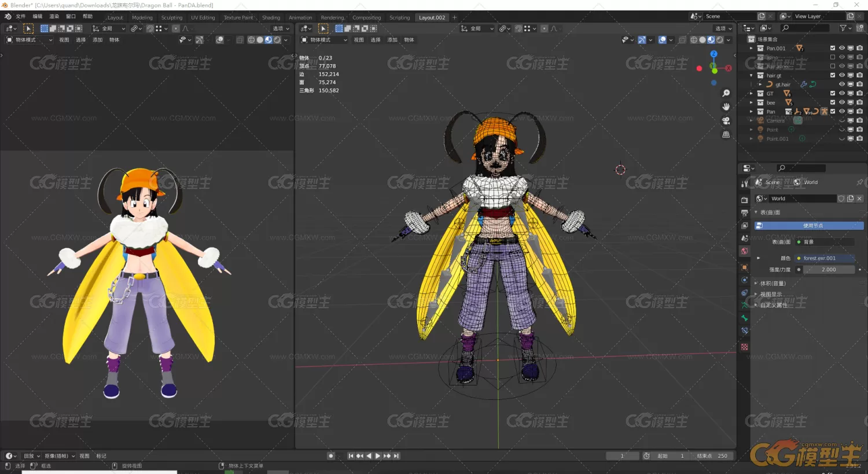Open the Output properties tab icon
The height and width of the screenshot is (474, 868).
tap(744, 213)
